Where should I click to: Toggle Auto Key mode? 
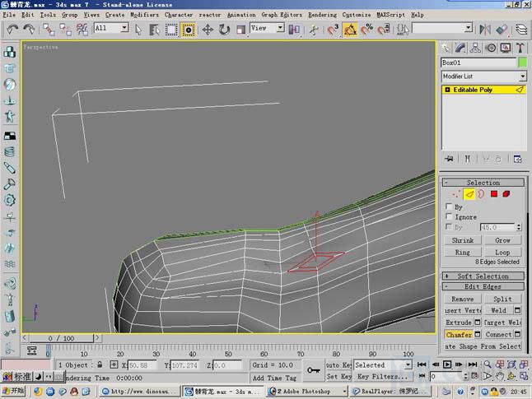338,365
